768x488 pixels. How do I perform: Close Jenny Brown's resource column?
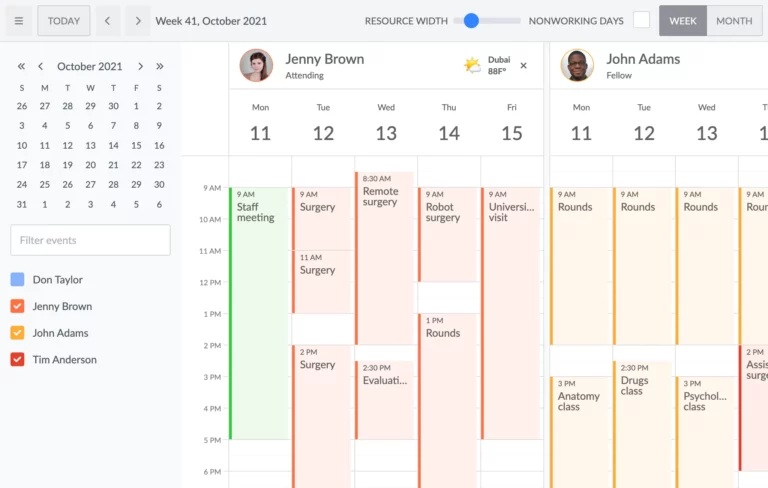523,66
